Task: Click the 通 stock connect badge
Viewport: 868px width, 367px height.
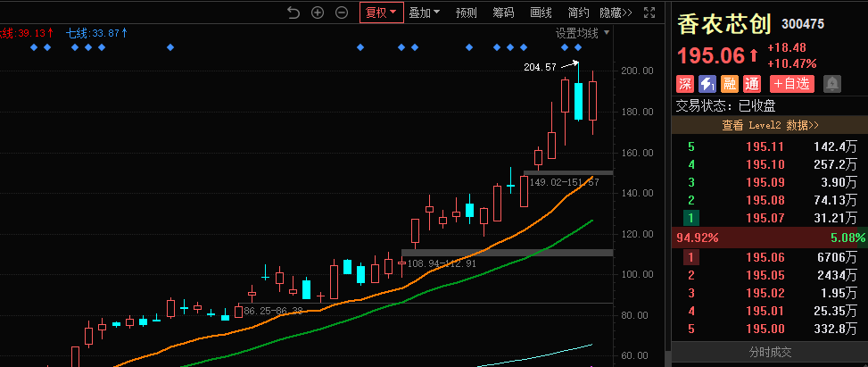Action: tap(752, 83)
